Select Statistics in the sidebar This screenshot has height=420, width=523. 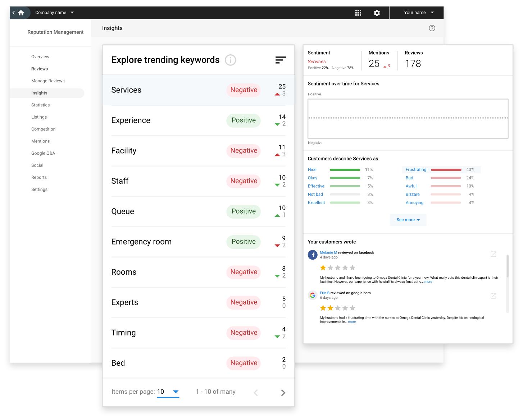[x=40, y=105]
